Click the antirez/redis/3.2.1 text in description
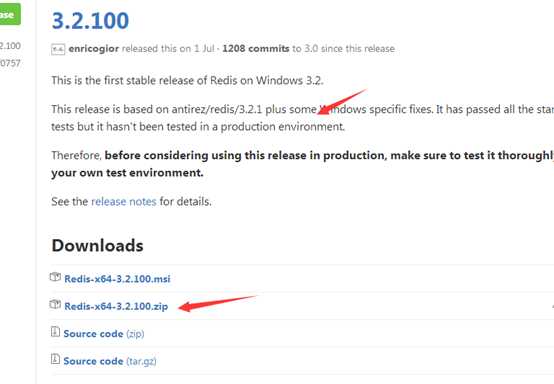The height and width of the screenshot is (384, 554). [217, 110]
